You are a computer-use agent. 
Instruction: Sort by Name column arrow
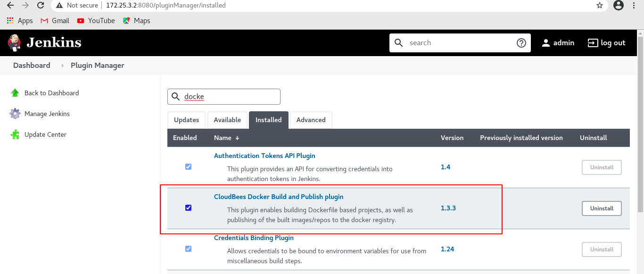[237, 138]
